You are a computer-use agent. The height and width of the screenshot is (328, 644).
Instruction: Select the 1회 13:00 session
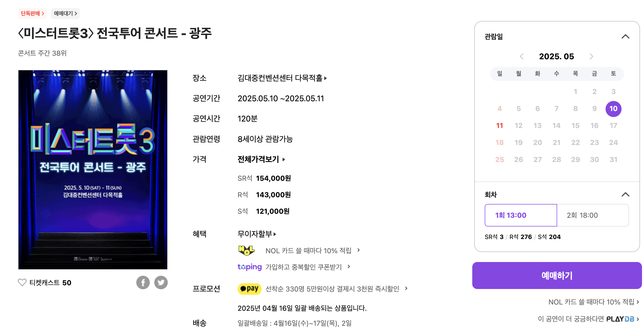click(521, 215)
